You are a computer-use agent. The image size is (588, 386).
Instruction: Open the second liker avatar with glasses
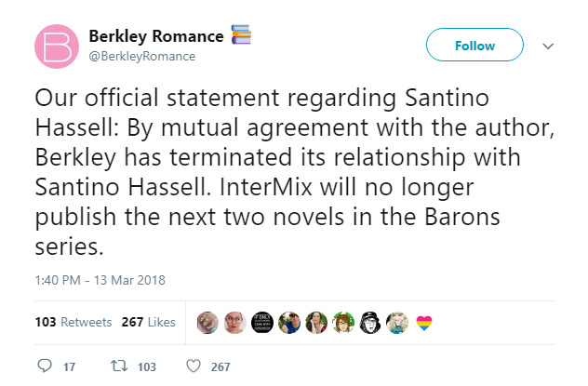coord(235,323)
